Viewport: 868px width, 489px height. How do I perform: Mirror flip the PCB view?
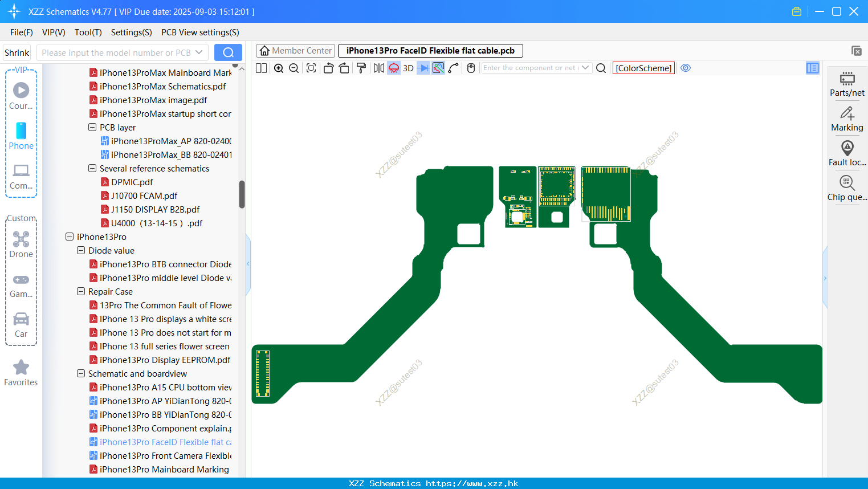(378, 68)
